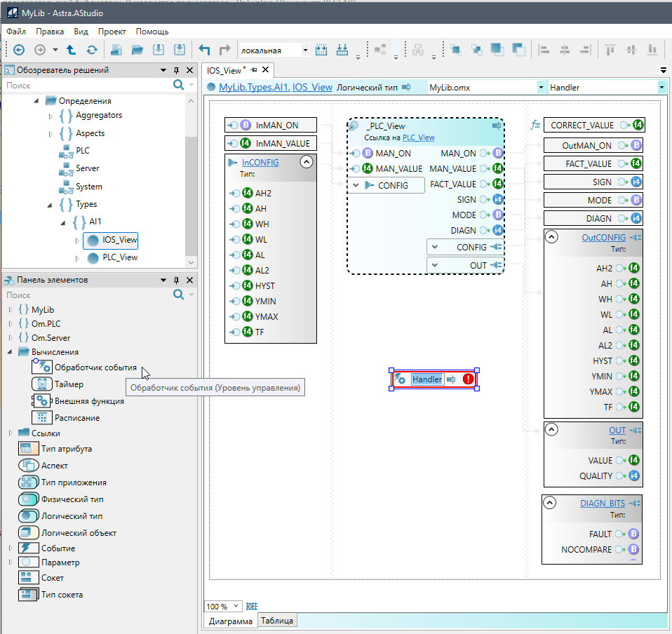Select the Логический объект icon in elements panel
The image size is (672, 634).
[29, 532]
